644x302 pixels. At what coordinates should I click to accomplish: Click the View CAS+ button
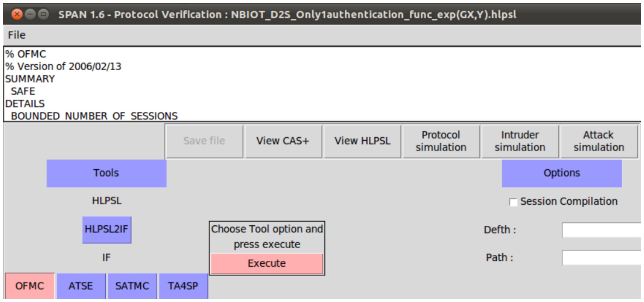coord(283,141)
